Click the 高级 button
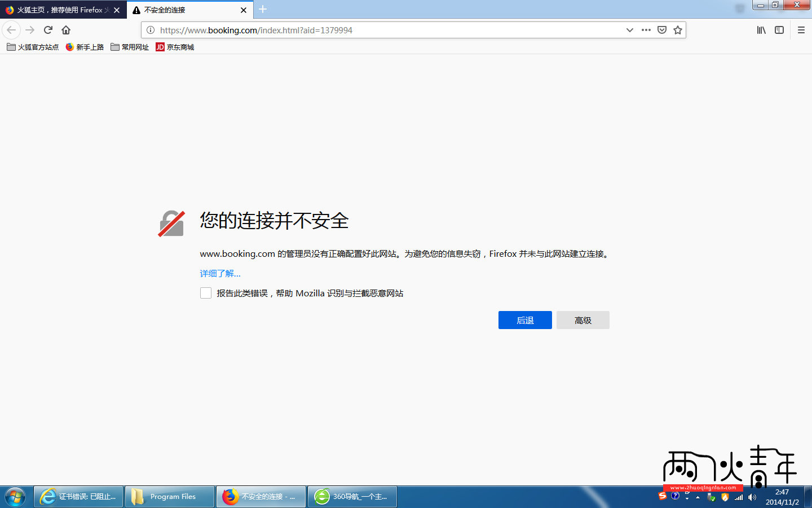The width and height of the screenshot is (812, 508). click(583, 320)
